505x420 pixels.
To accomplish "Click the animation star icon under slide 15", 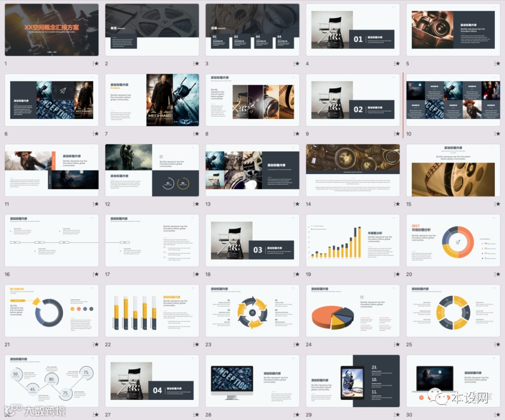I will [498, 204].
